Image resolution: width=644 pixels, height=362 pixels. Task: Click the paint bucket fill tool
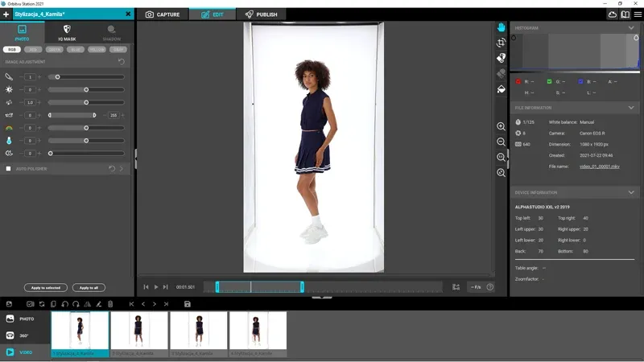501,88
